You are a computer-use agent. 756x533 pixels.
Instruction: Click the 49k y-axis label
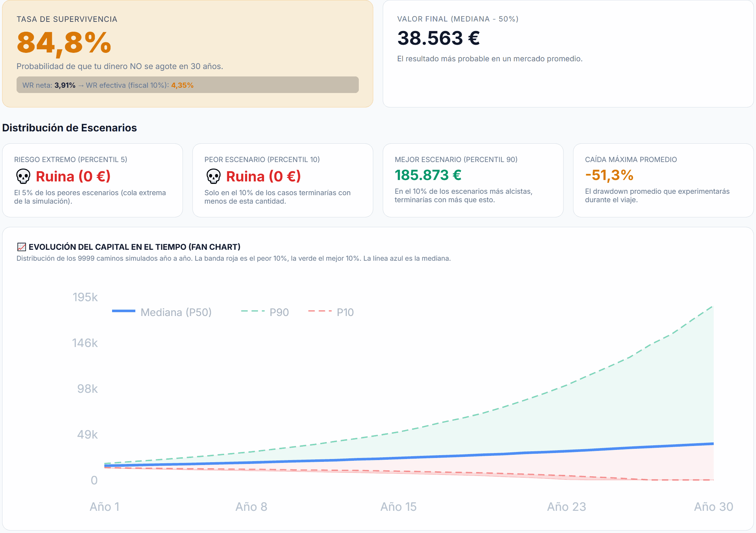pos(87,435)
